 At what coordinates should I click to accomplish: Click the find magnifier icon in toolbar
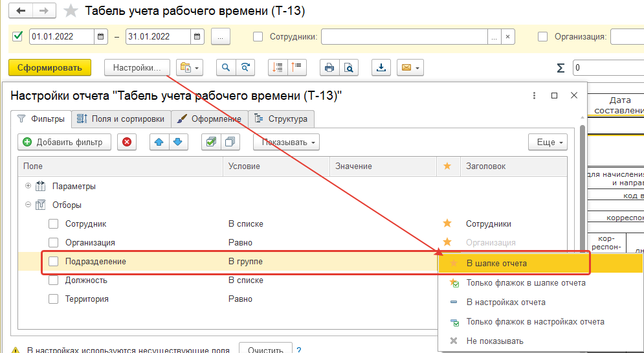click(x=226, y=67)
